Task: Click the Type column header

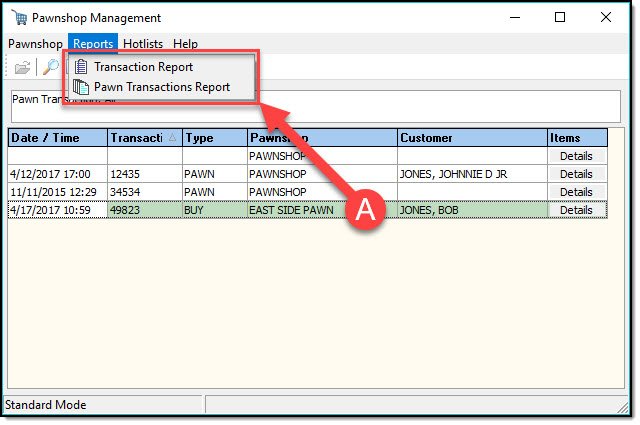Action: click(x=214, y=138)
